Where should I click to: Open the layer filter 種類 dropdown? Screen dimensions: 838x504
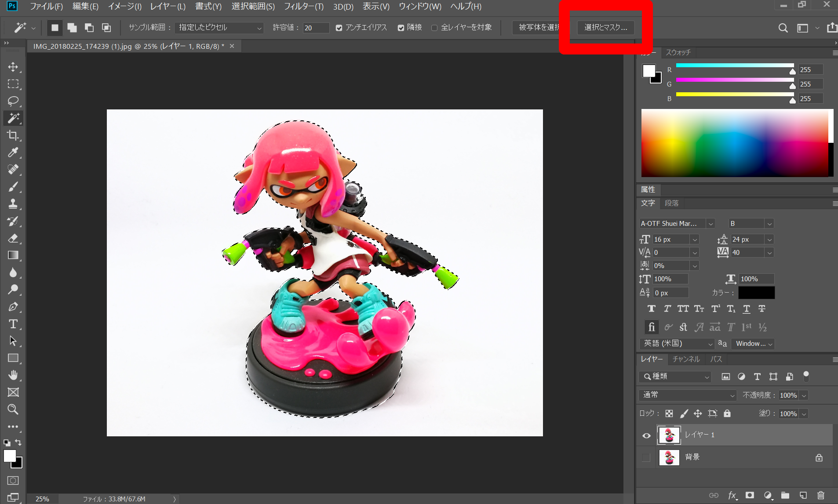[x=675, y=377]
